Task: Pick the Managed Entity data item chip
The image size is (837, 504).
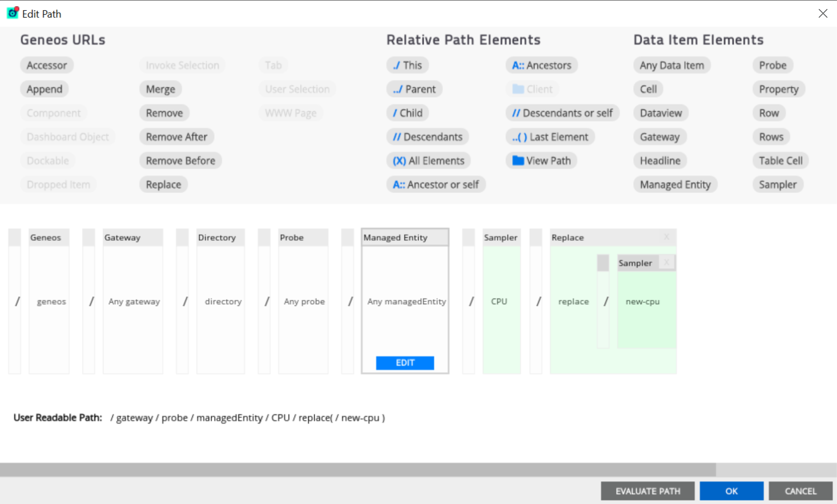Action: (x=675, y=185)
